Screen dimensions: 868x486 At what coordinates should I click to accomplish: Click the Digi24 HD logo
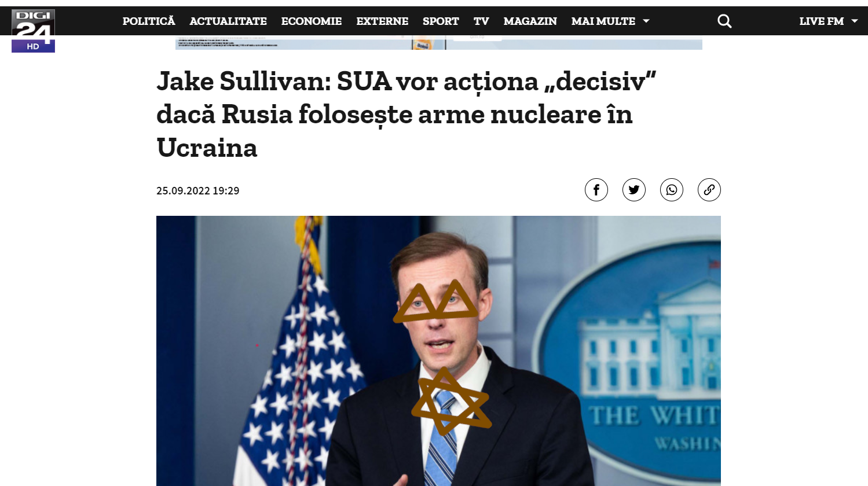(33, 31)
